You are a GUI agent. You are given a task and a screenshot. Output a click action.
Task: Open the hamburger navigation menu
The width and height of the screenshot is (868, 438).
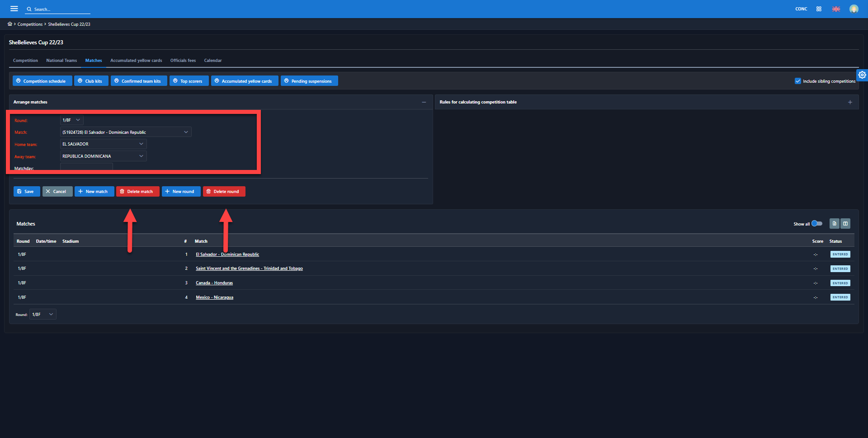[x=14, y=9]
